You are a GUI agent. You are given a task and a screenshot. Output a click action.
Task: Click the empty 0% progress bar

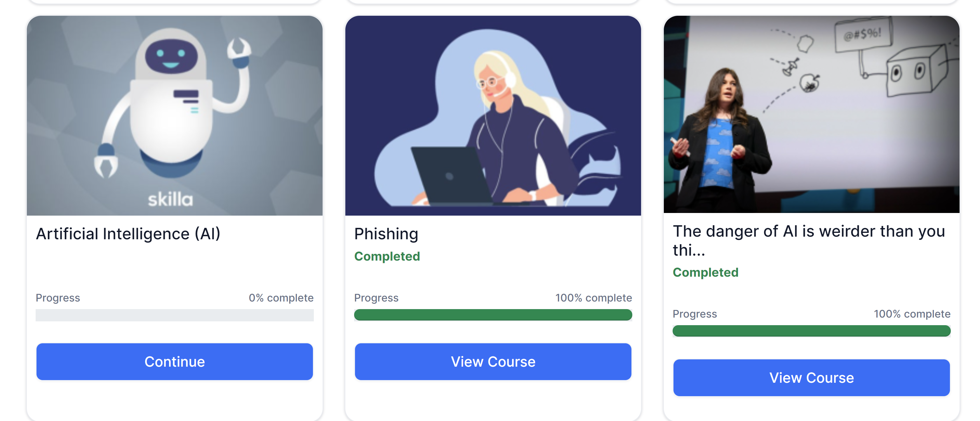(x=175, y=315)
